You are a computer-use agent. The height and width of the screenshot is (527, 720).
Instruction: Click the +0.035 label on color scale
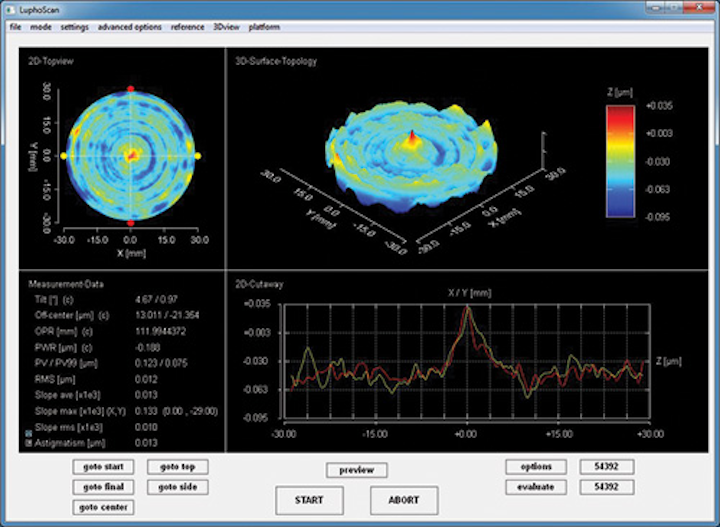(659, 106)
